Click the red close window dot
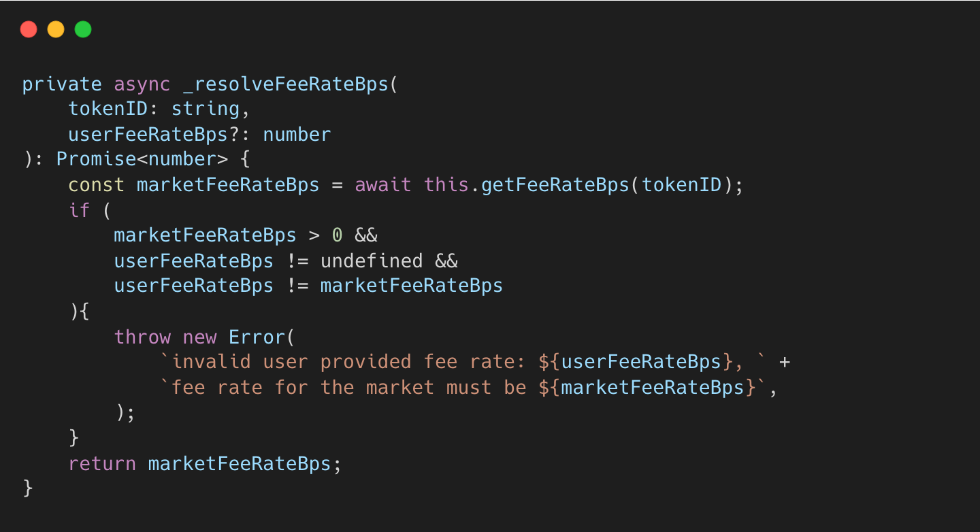The width and height of the screenshot is (980, 532). (29, 29)
